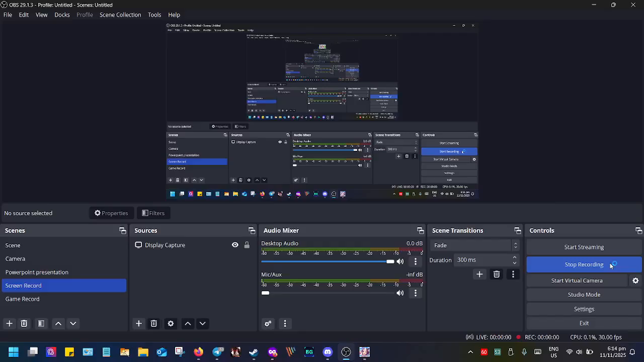The image size is (644, 362).
Task: Toggle the lock on the Display Capture source
Action: pos(247,245)
